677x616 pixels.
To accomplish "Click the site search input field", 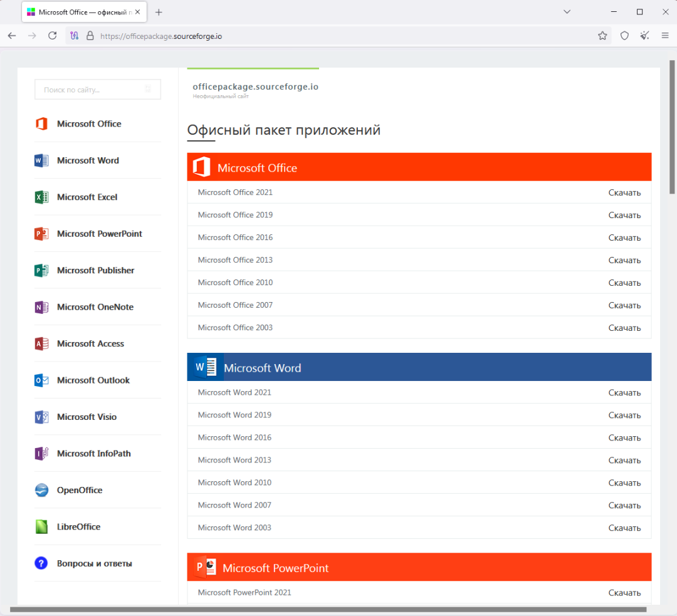I will (98, 90).
